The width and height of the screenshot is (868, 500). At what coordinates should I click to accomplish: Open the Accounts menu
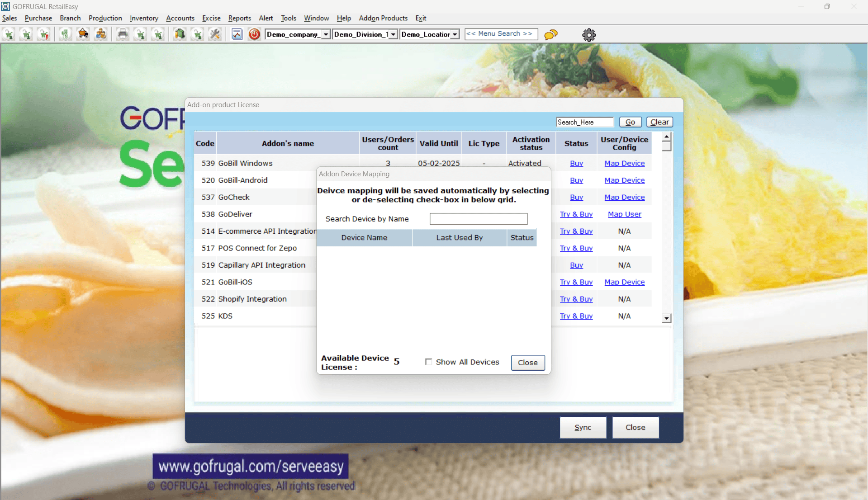coord(180,18)
